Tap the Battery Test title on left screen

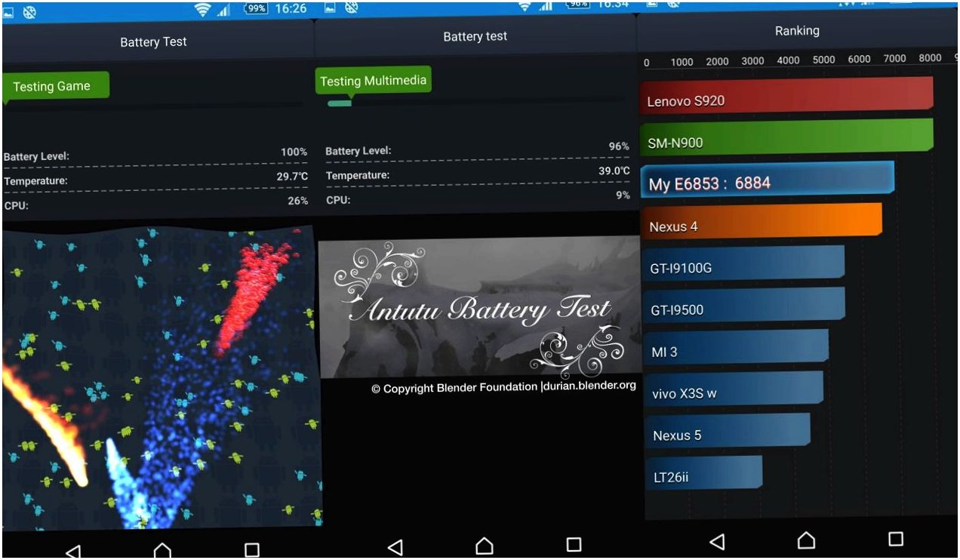[x=153, y=42]
